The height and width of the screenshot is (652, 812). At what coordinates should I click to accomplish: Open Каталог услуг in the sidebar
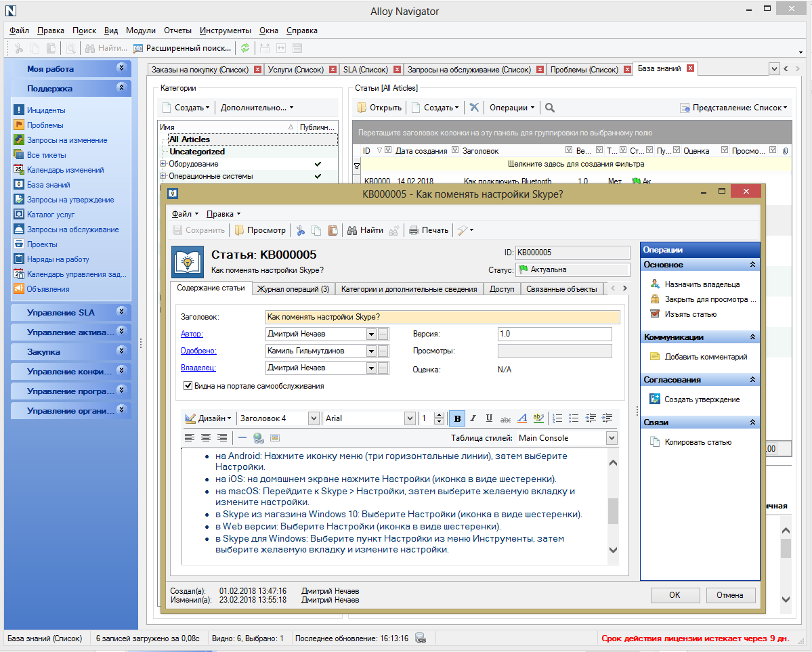(51, 215)
